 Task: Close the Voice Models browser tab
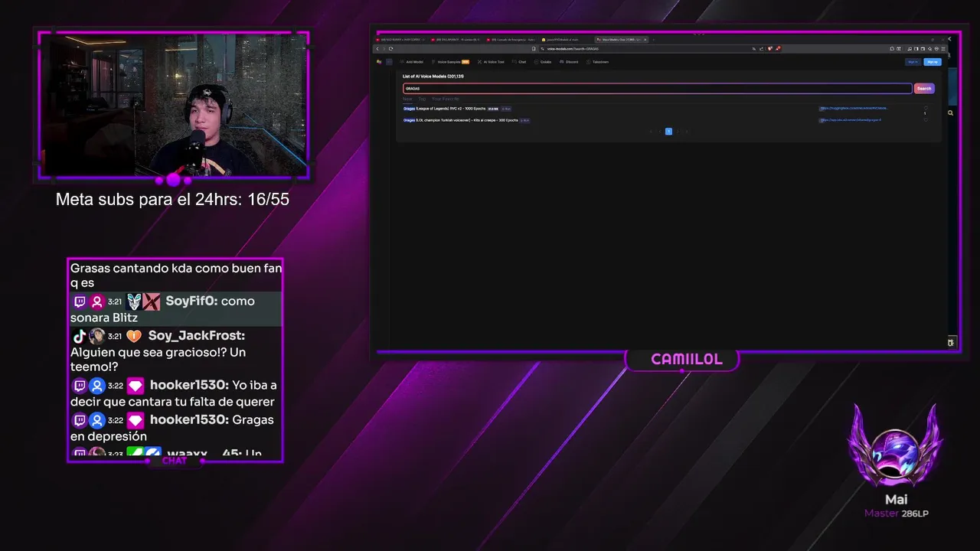point(645,39)
